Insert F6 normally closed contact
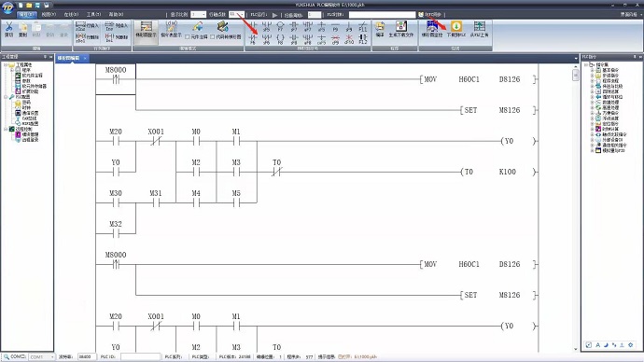 click(x=253, y=39)
